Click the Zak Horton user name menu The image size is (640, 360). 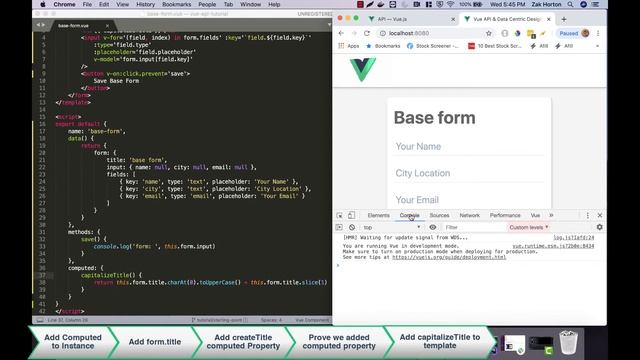coord(546,4)
